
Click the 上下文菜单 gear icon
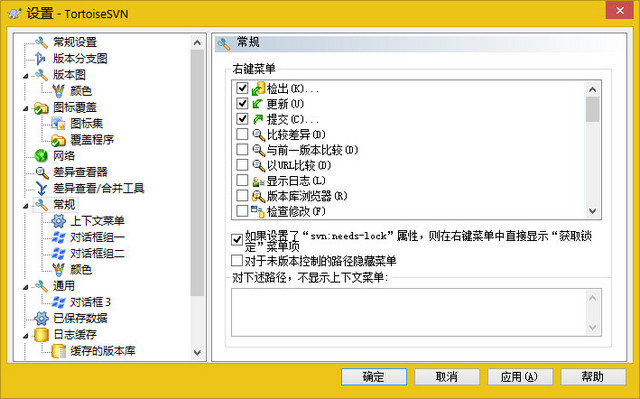point(58,221)
